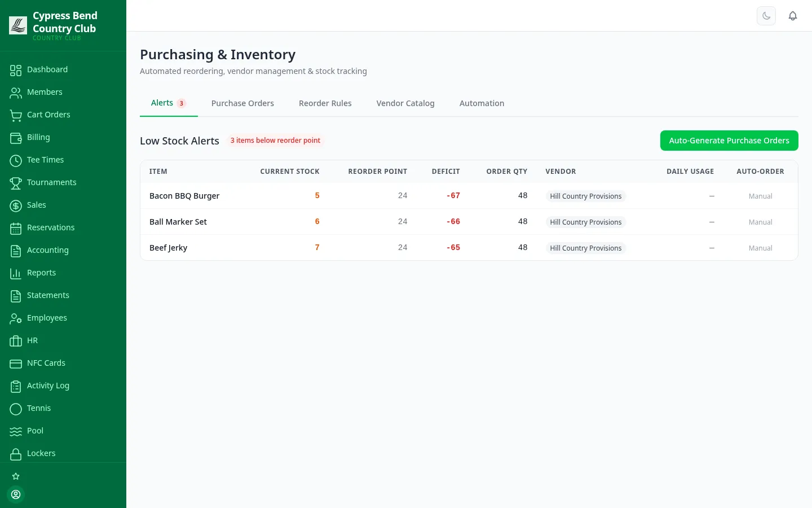Open notifications bell
The height and width of the screenshot is (508, 812).
tap(793, 16)
